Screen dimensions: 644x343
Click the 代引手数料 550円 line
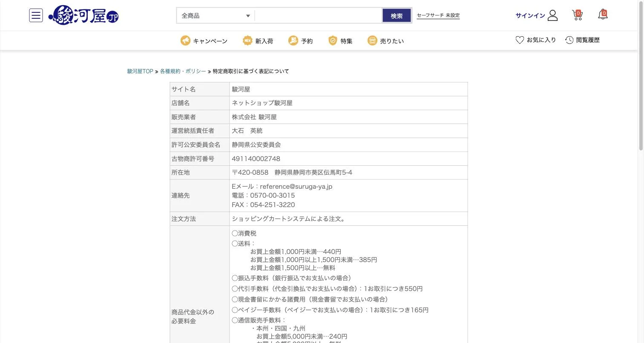coord(327,288)
